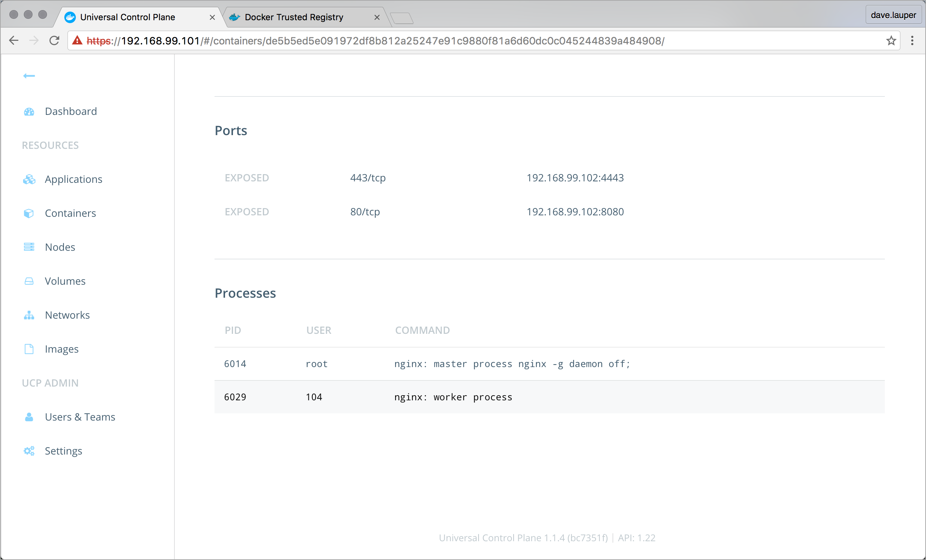Click the Dashboard gauge icon
This screenshot has height=560, width=926.
[x=29, y=112]
